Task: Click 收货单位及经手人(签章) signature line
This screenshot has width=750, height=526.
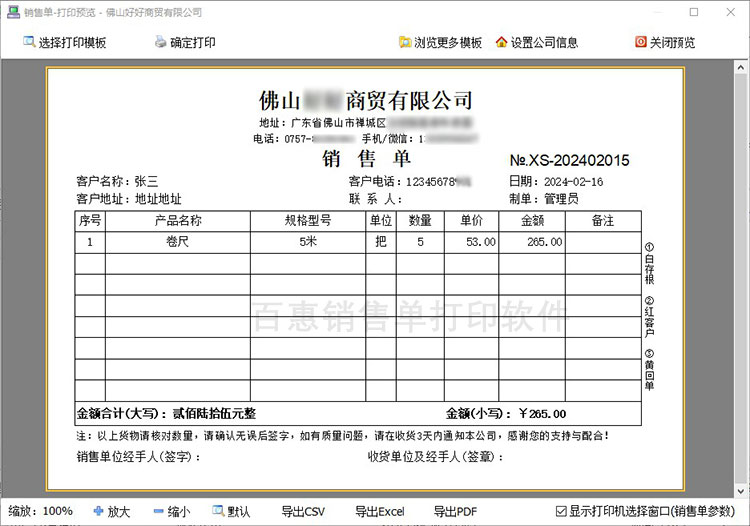Action: pyautogui.click(x=435, y=457)
